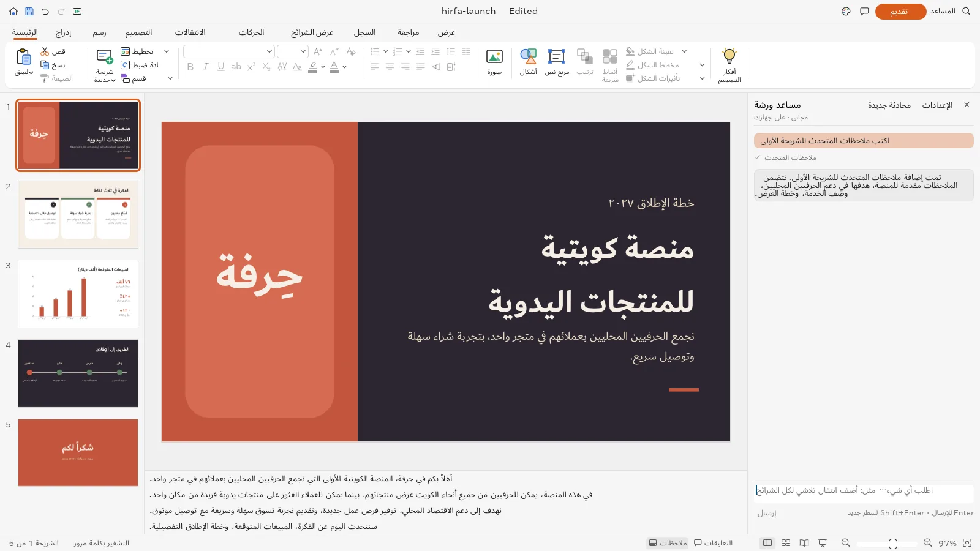This screenshot has height=551, width=980.
Task: Click the Clear formatting icon
Action: (351, 51)
